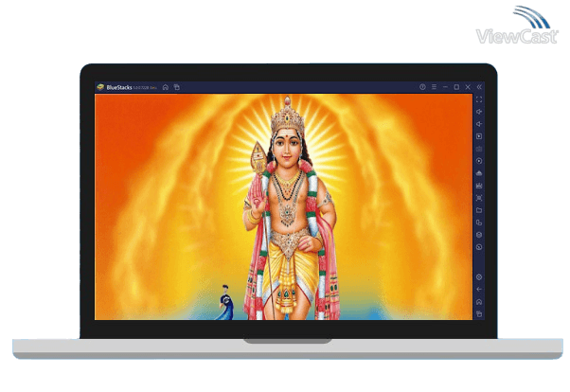This screenshot has width=570, height=392.
Task: Click the Android back arrow in sidebar
Action: (479, 290)
